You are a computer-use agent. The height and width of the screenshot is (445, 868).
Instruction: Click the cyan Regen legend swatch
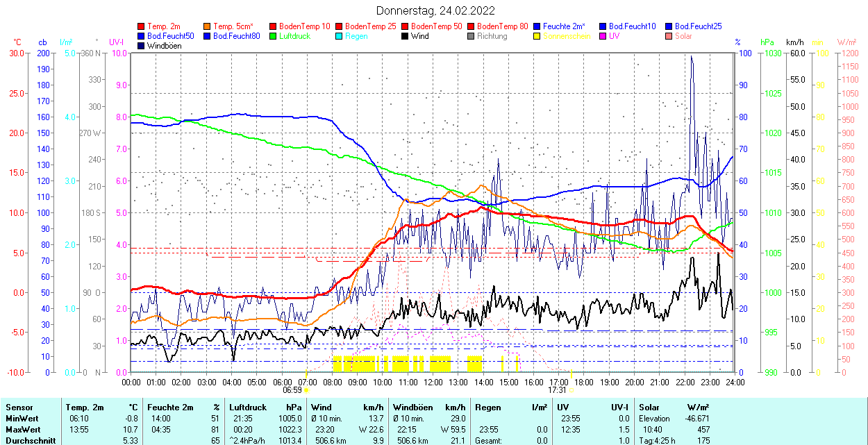pos(338,36)
